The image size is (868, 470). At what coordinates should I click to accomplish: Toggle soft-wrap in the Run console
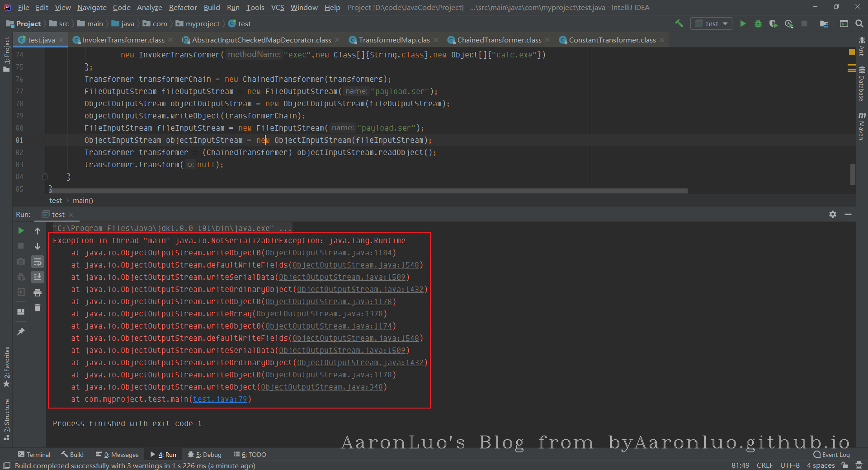click(x=38, y=262)
